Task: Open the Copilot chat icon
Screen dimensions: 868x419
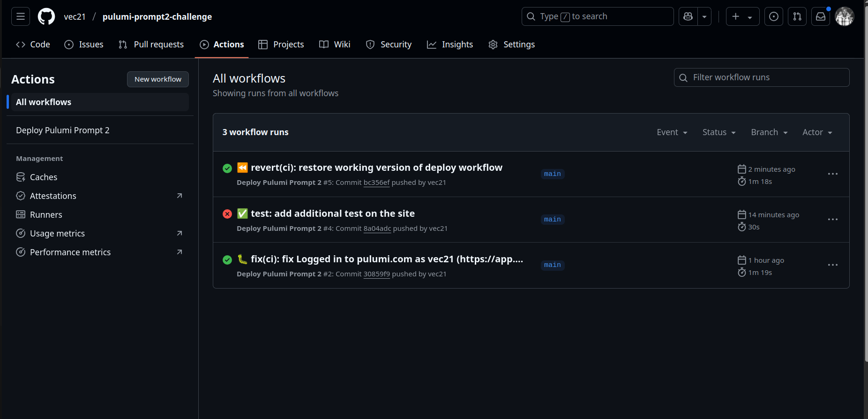Action: pos(688,16)
